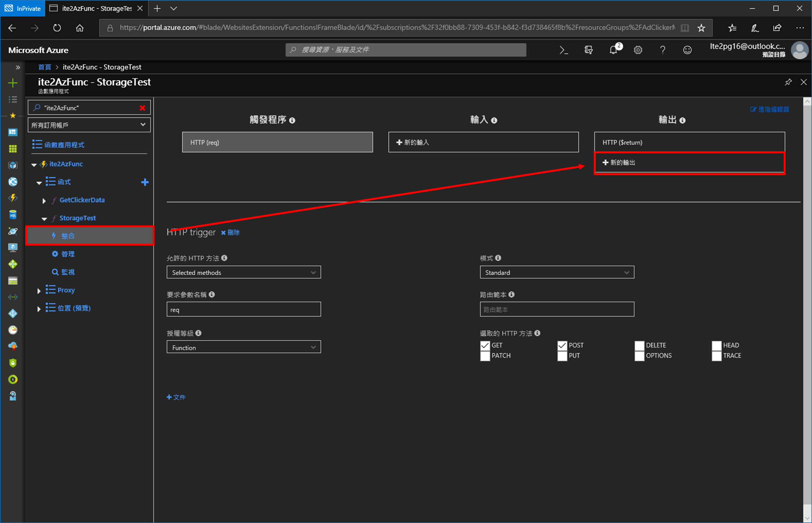Click 文件 documentation link
The image size is (812, 523).
tap(176, 397)
